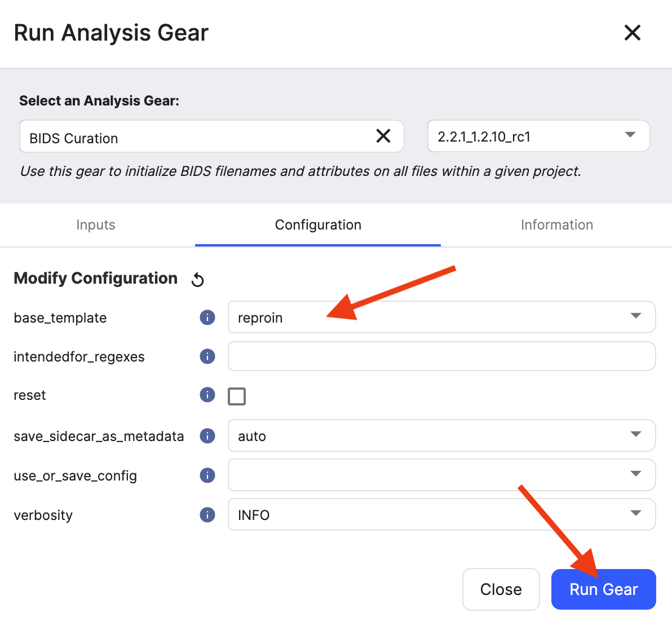Open the empty use_or_save_config dropdown

coord(441,475)
